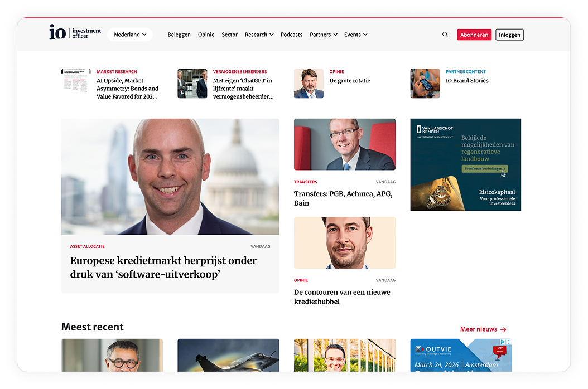Click the IO Brand Stories thumbnail

point(425,84)
